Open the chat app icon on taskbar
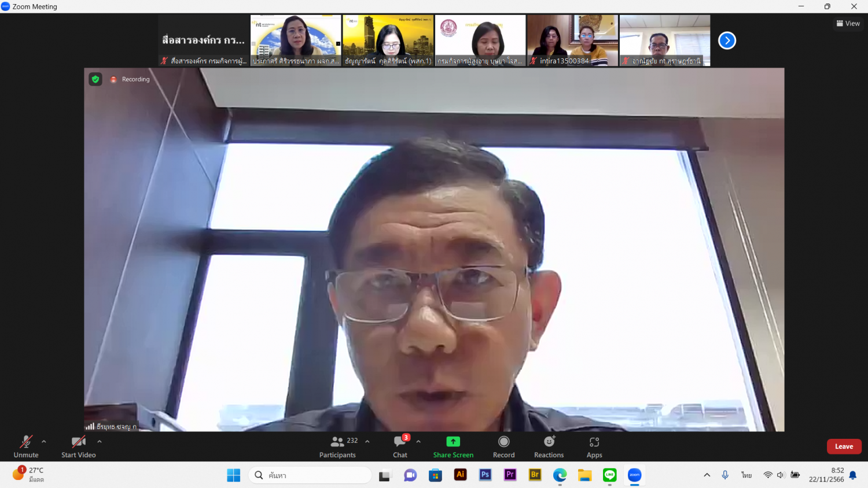Viewport: 868px width, 488px height. click(410, 475)
